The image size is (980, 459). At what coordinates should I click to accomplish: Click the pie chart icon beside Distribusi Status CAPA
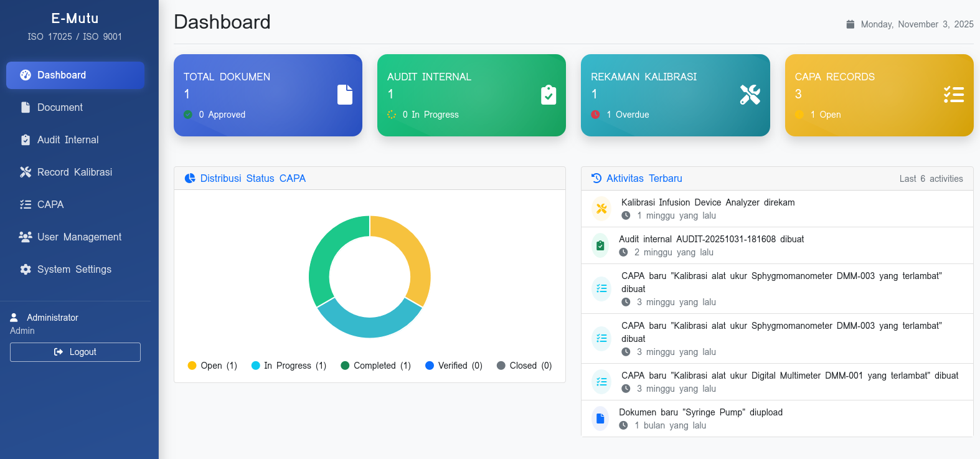point(191,179)
